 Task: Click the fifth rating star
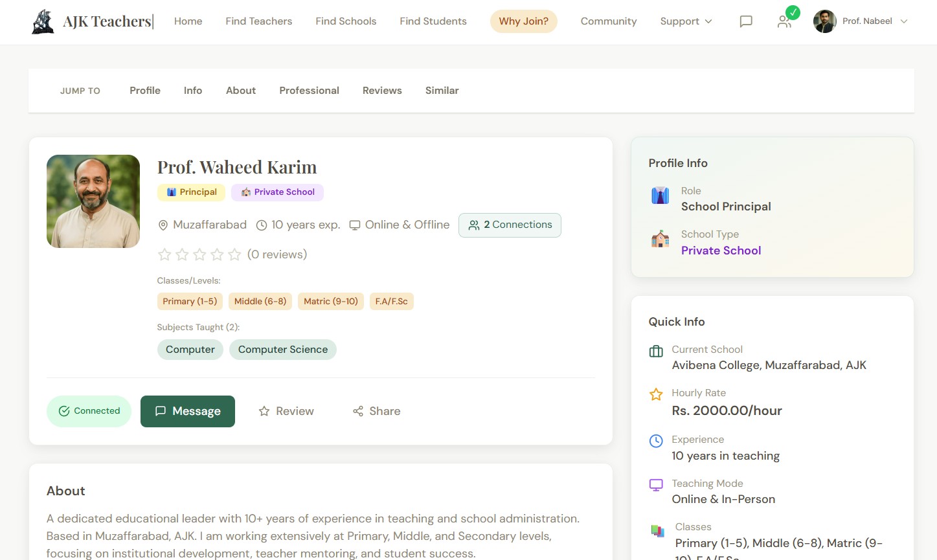click(x=234, y=255)
